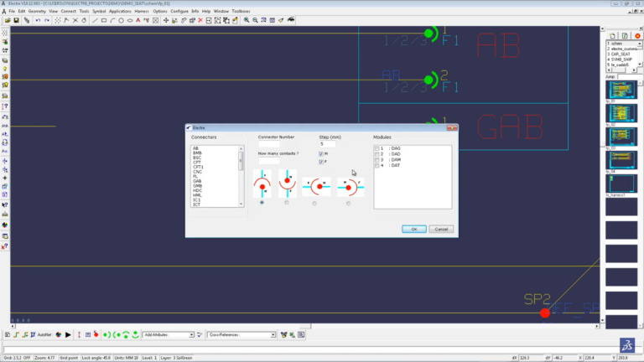The width and height of the screenshot is (644, 362).
Task: Check module 4 : DAT
Action: [377, 165]
